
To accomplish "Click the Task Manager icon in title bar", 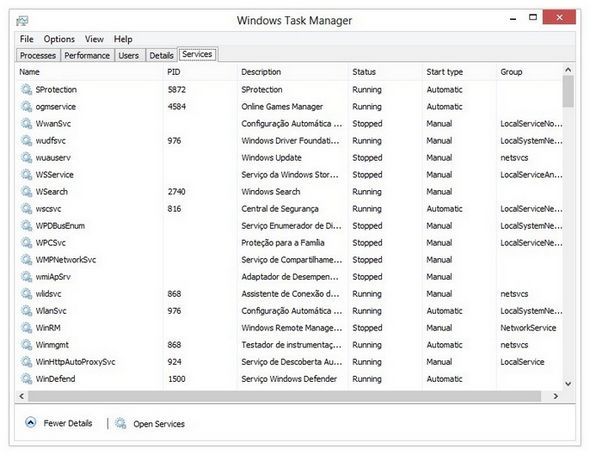I will click(22, 20).
